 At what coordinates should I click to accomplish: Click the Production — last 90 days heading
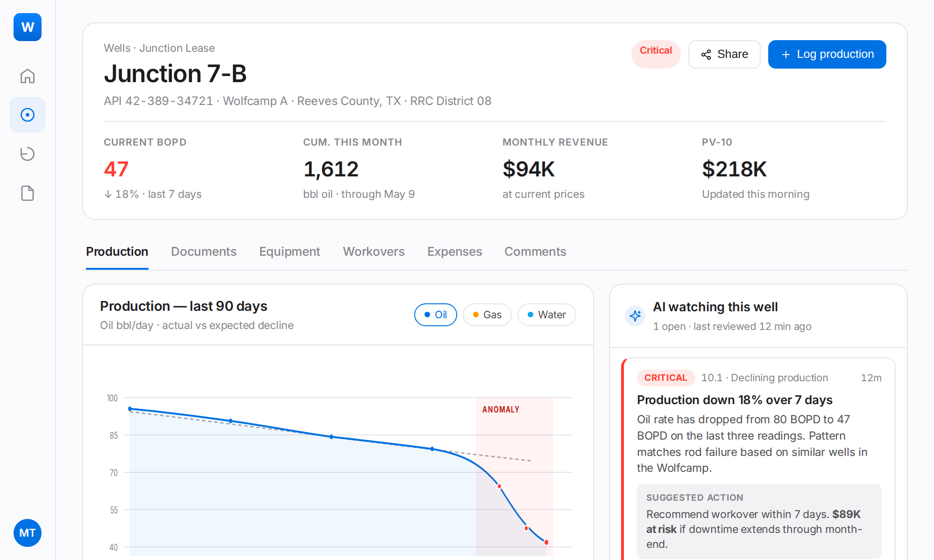(x=184, y=306)
